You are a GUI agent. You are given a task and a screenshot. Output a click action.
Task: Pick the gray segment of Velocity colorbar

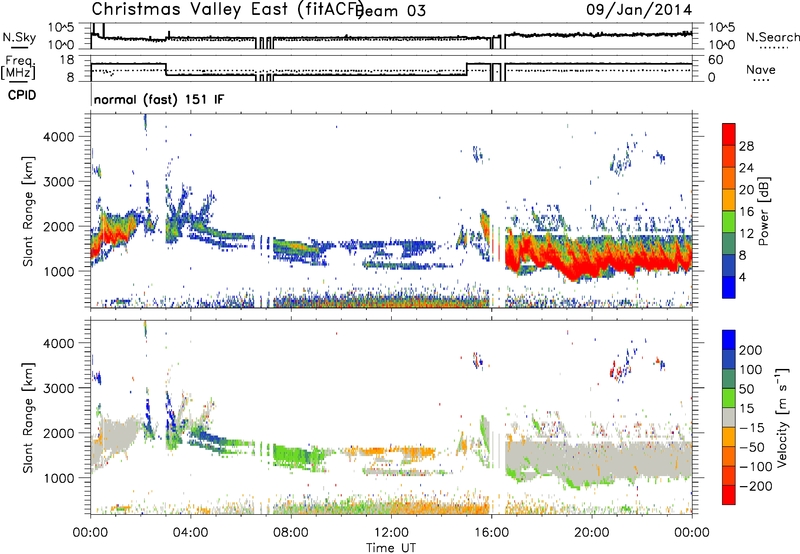coord(729,418)
